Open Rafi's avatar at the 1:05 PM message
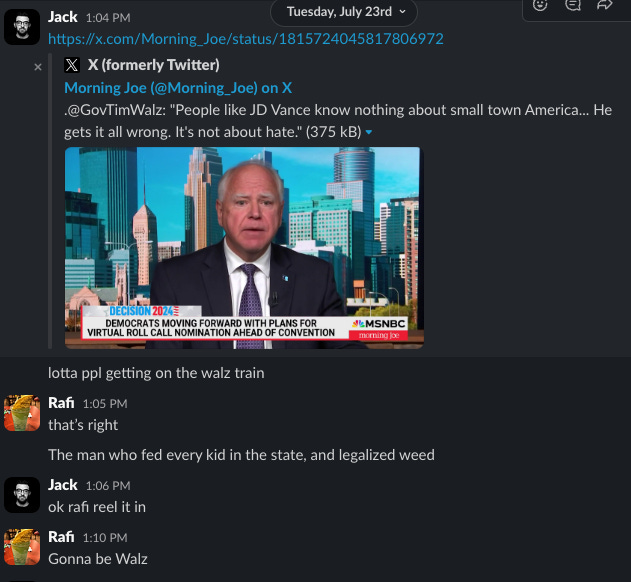Screen dimensions: 631x582 22,413
